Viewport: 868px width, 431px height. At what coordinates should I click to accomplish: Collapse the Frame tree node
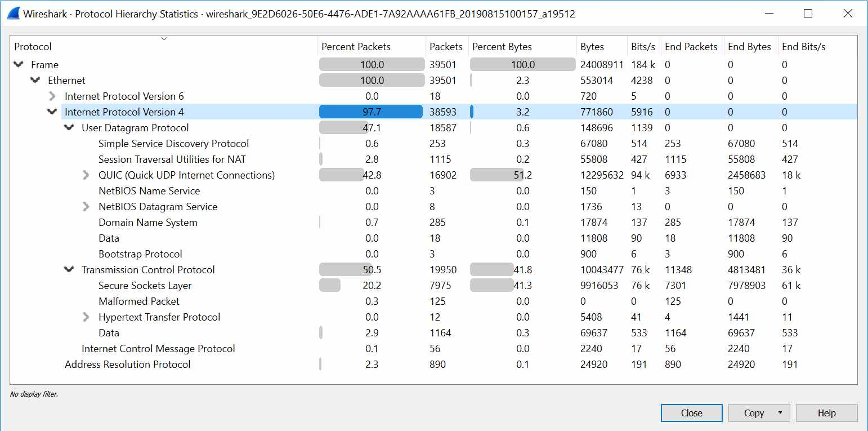point(19,65)
